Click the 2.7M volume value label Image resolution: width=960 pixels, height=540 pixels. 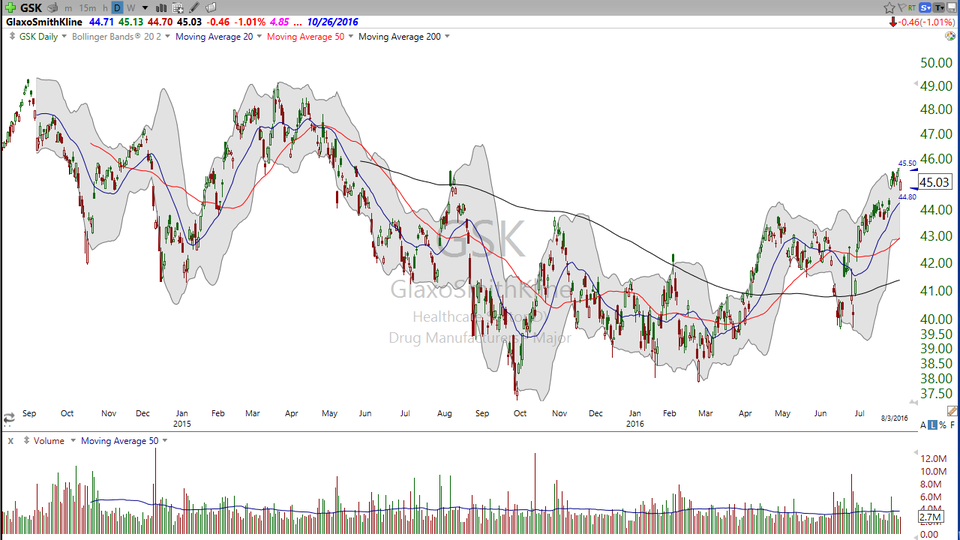pos(930,517)
